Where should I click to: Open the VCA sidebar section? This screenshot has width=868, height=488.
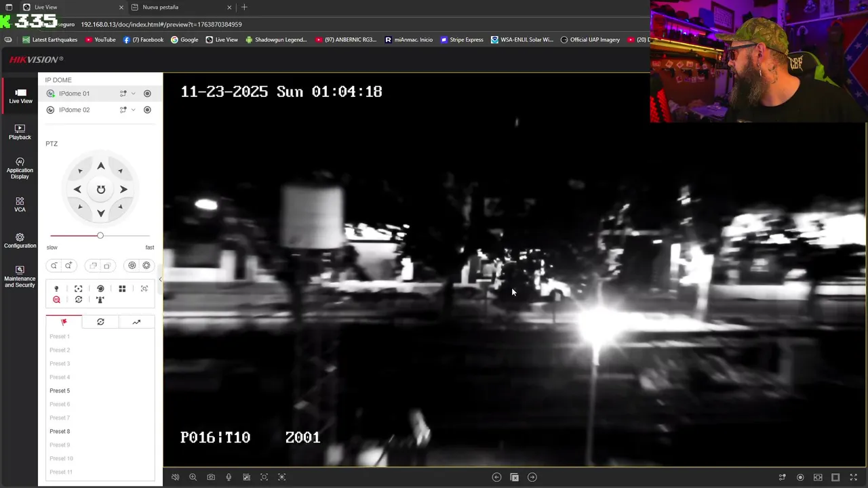coord(20,205)
